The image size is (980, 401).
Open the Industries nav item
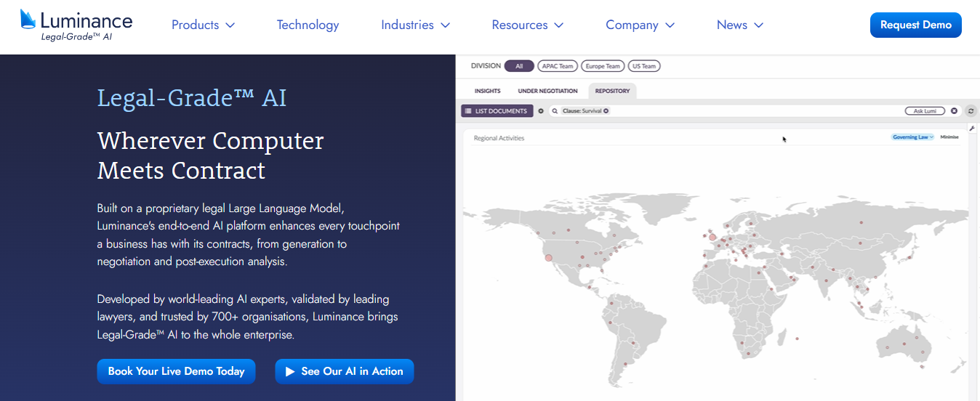(x=407, y=25)
